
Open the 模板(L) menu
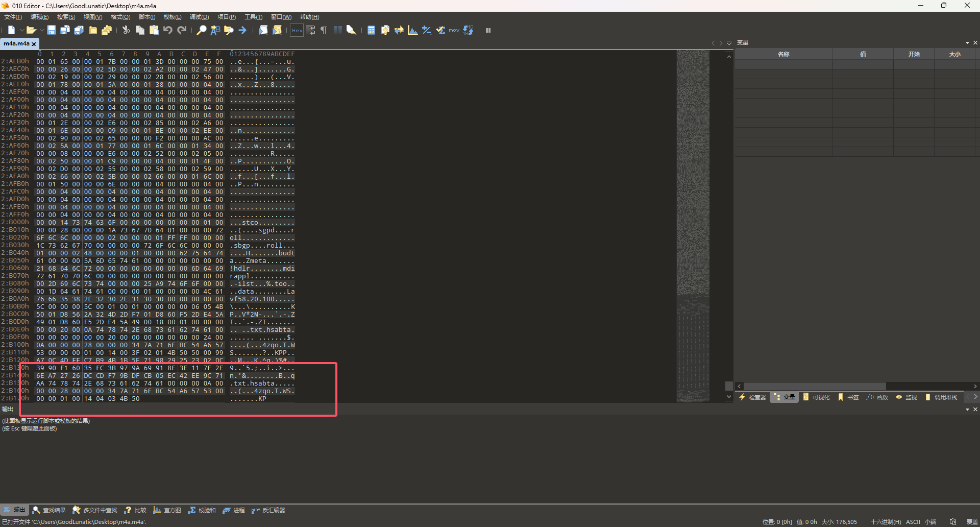tap(173, 17)
